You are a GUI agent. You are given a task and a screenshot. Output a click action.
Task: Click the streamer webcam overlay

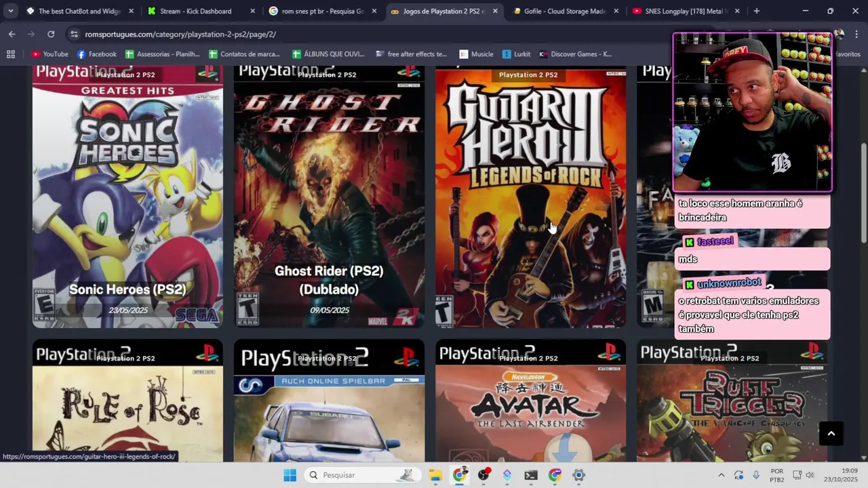click(x=753, y=113)
